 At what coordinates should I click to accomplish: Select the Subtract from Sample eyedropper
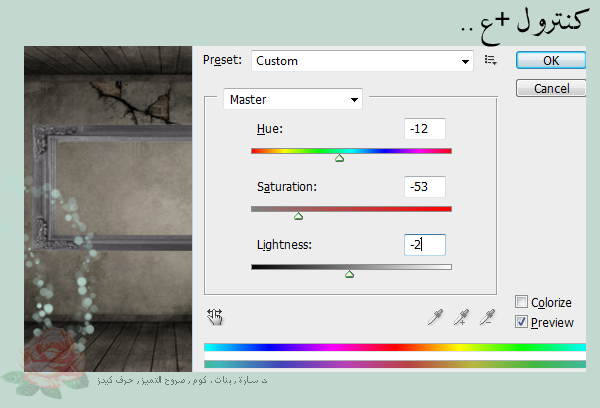coord(487,317)
